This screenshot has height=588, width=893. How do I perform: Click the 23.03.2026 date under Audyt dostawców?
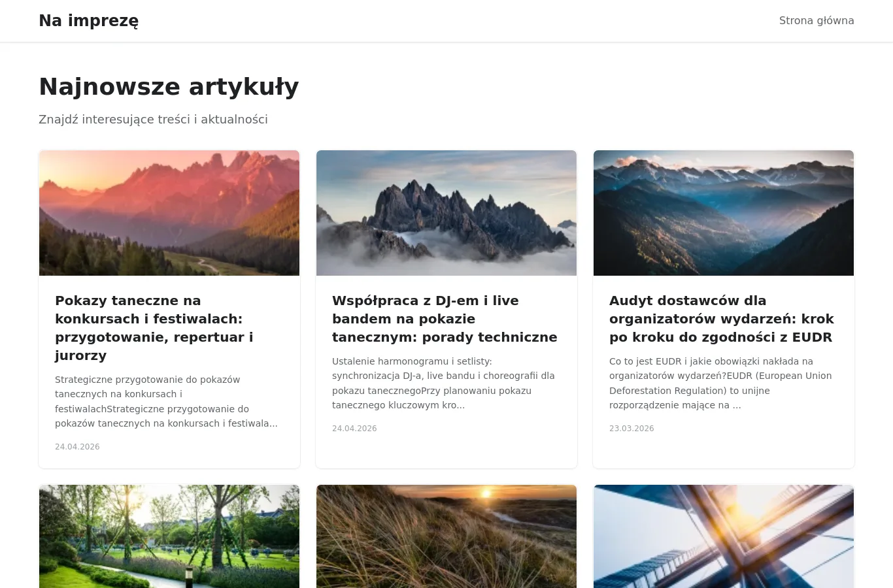[632, 429]
